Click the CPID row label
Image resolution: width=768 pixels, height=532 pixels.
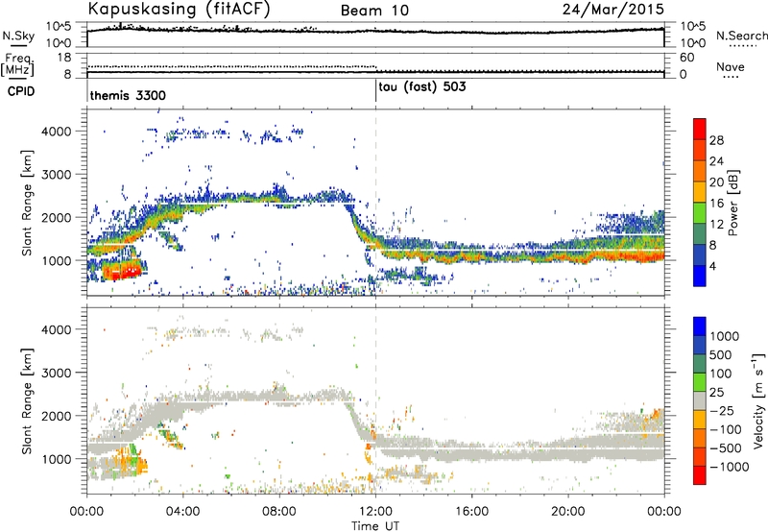[21, 91]
